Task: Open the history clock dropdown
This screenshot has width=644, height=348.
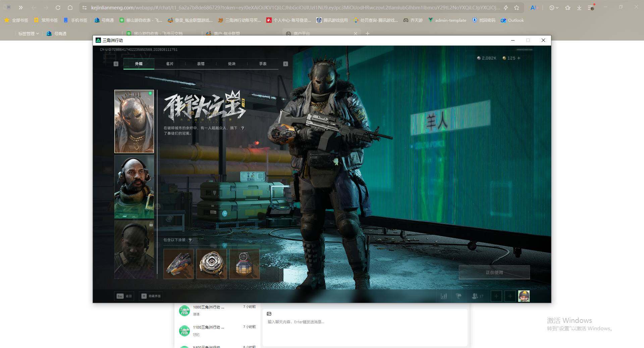Action: point(554,7)
